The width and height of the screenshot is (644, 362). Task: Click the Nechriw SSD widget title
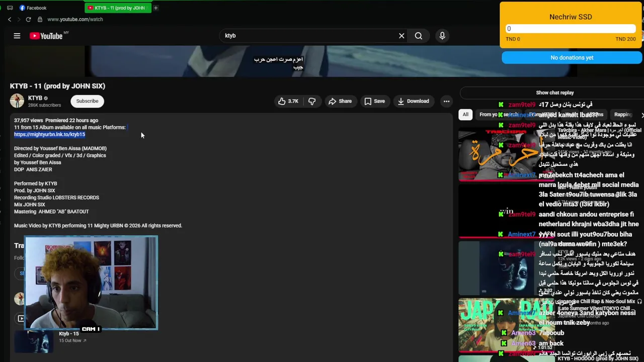click(x=571, y=17)
